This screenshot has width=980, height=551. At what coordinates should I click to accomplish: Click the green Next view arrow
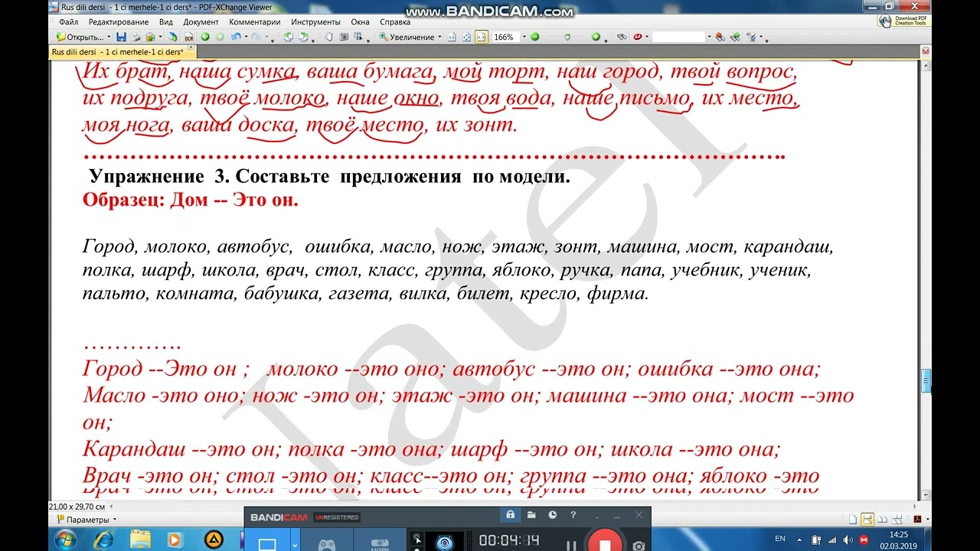tap(220, 37)
